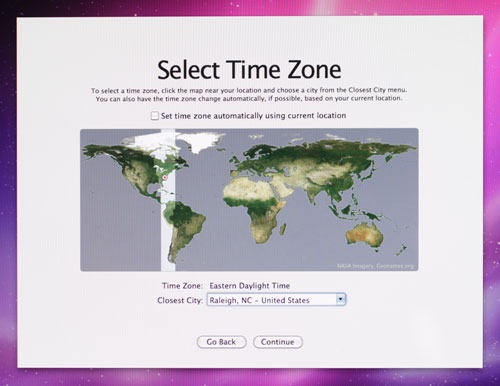
Task: Open the Closest City dropdown arrow
Action: (340, 299)
